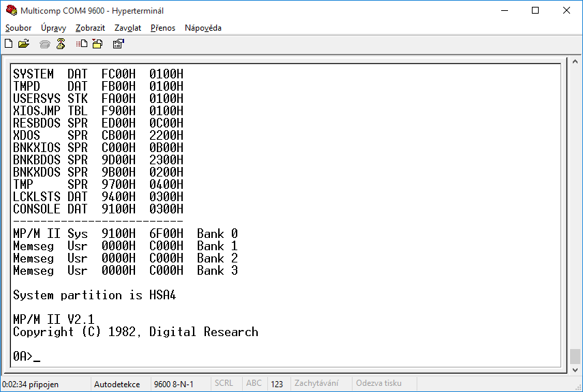The image size is (583, 392).
Task: Click the Hyperterminal app icon in title bar
Action: 10,11
